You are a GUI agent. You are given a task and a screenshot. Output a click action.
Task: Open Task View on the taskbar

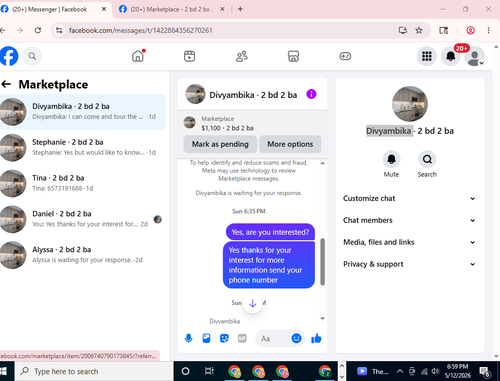pyautogui.click(x=209, y=371)
